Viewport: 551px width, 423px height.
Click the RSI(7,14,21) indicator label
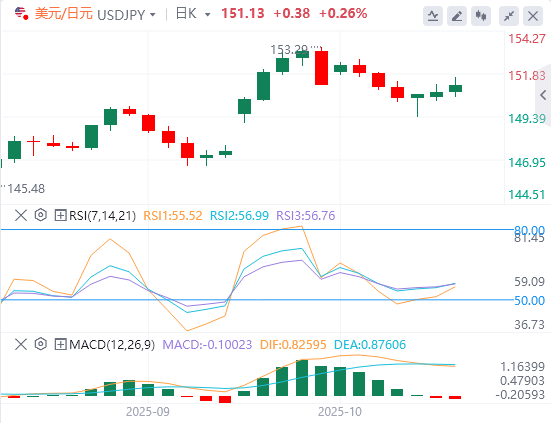pyautogui.click(x=102, y=215)
